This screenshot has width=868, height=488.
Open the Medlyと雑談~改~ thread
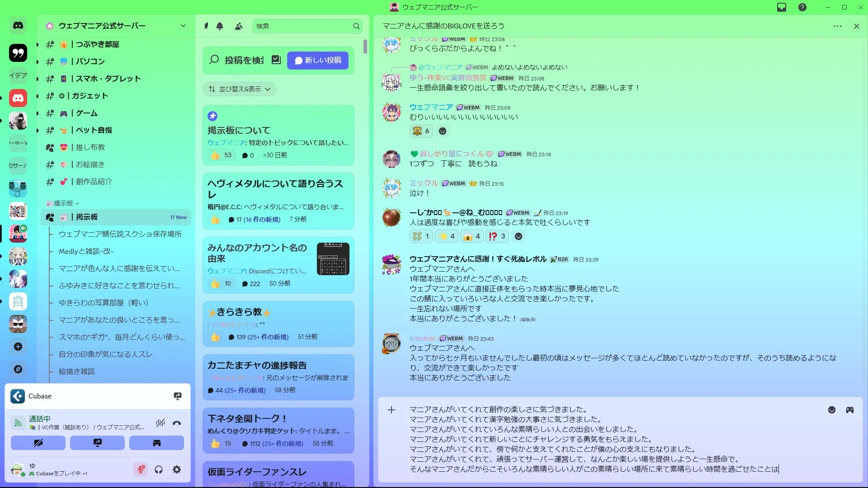86,251
